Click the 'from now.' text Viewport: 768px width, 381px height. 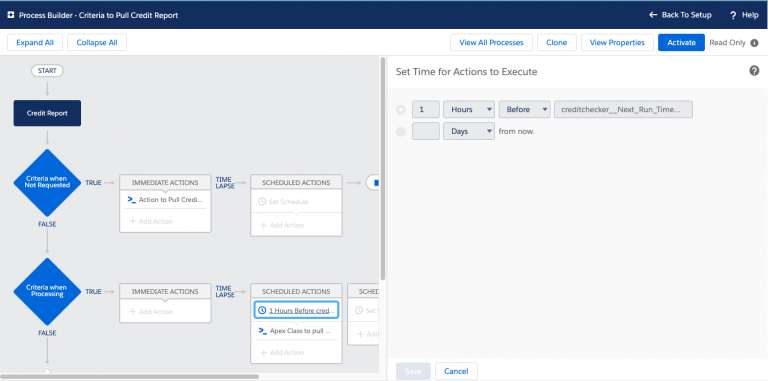pyautogui.click(x=516, y=131)
